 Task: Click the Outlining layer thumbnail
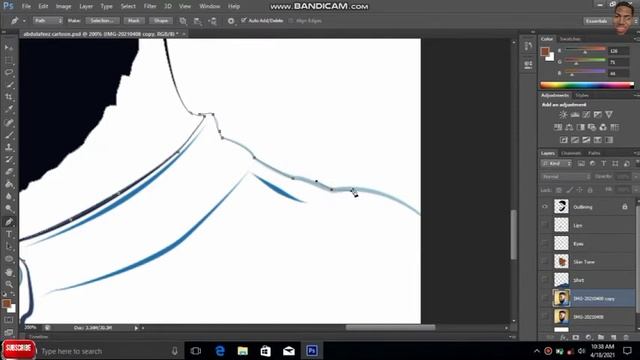pyautogui.click(x=561, y=207)
